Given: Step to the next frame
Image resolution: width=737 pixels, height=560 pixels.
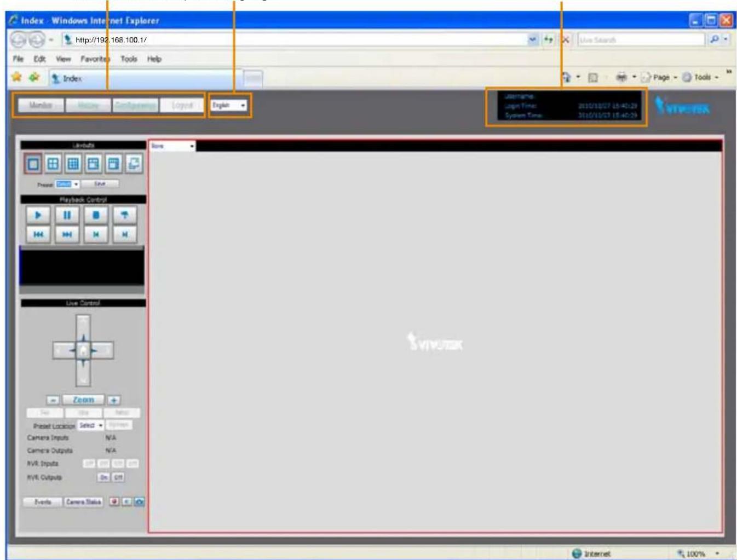Looking at the screenshot, I should click(124, 234).
